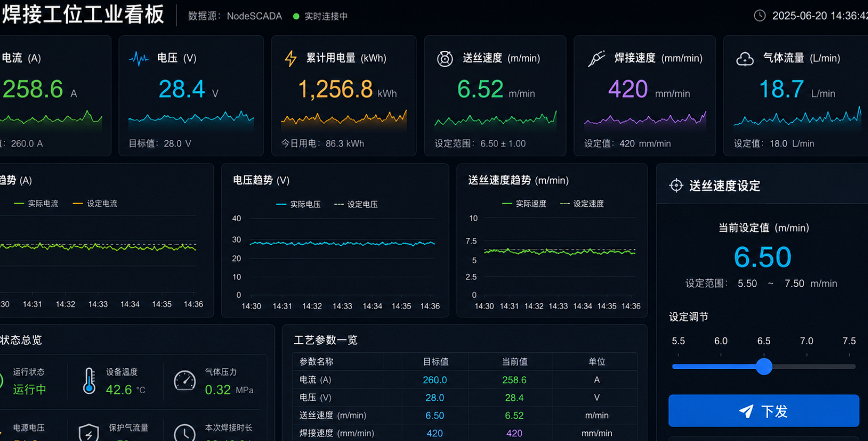Click the 数据源 NodeSCADA label

(x=235, y=16)
